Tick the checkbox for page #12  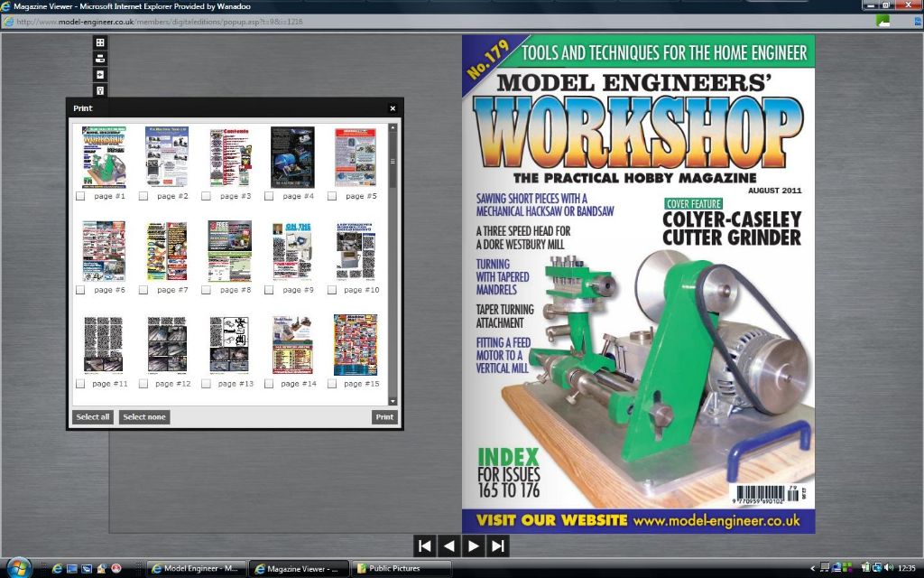pos(143,383)
